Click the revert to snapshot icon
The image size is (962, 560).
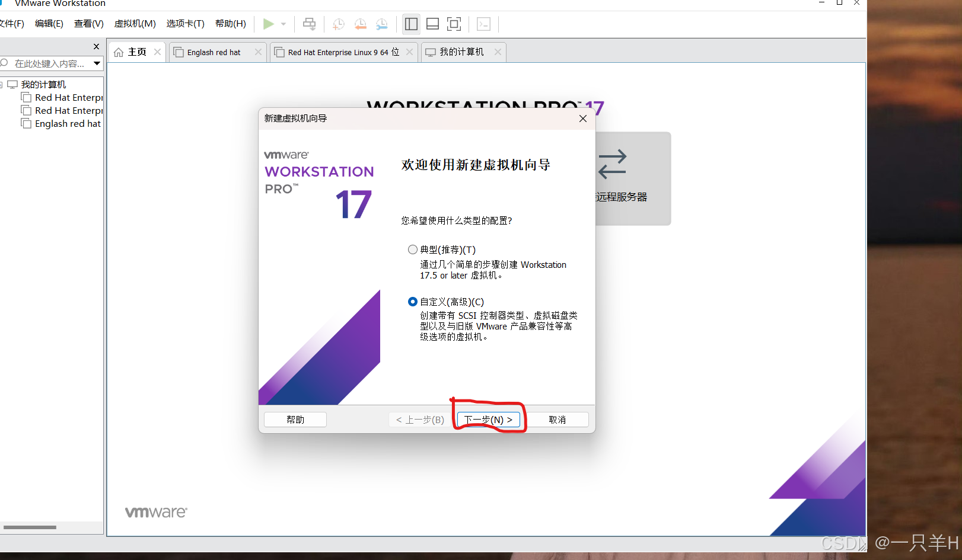[360, 24]
